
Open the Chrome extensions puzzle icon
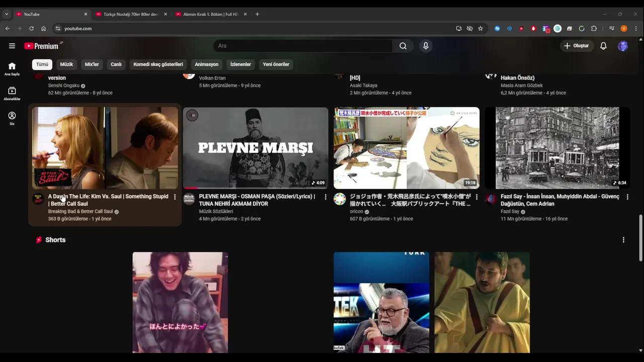point(594,29)
